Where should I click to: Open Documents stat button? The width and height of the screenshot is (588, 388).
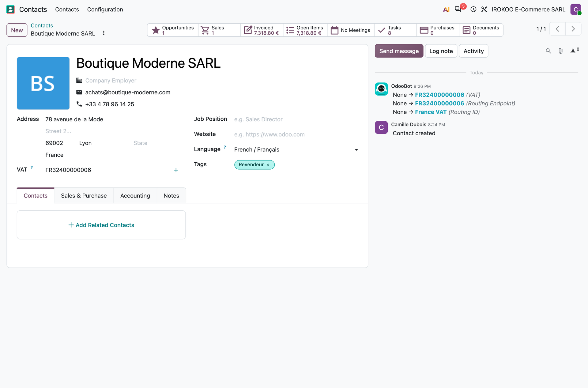pyautogui.click(x=481, y=30)
